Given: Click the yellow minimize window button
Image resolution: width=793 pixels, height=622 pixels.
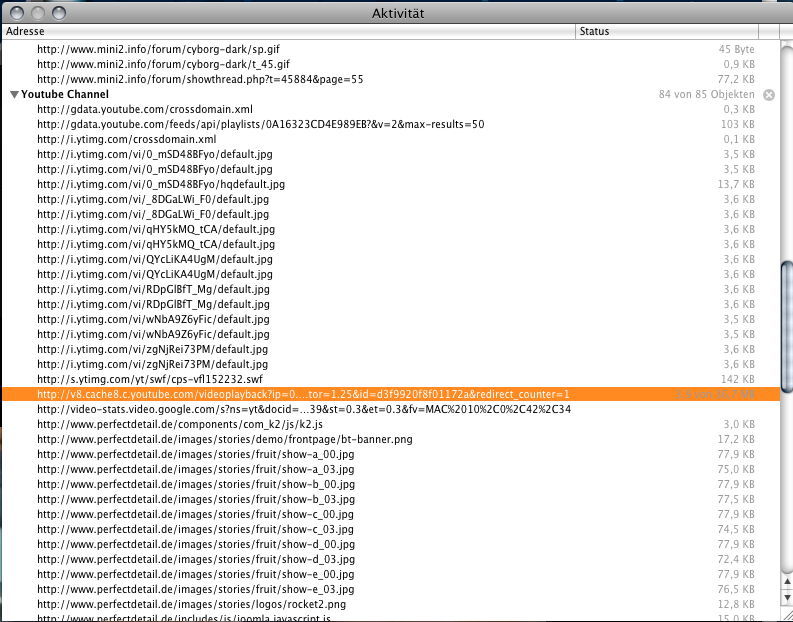Looking at the screenshot, I should (36, 12).
